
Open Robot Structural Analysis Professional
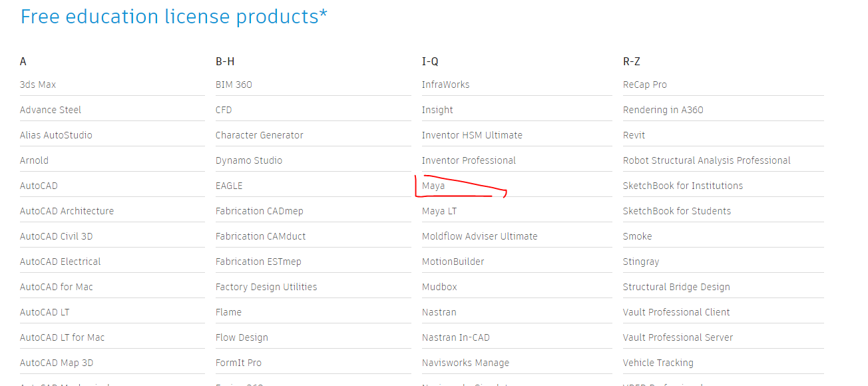(706, 160)
